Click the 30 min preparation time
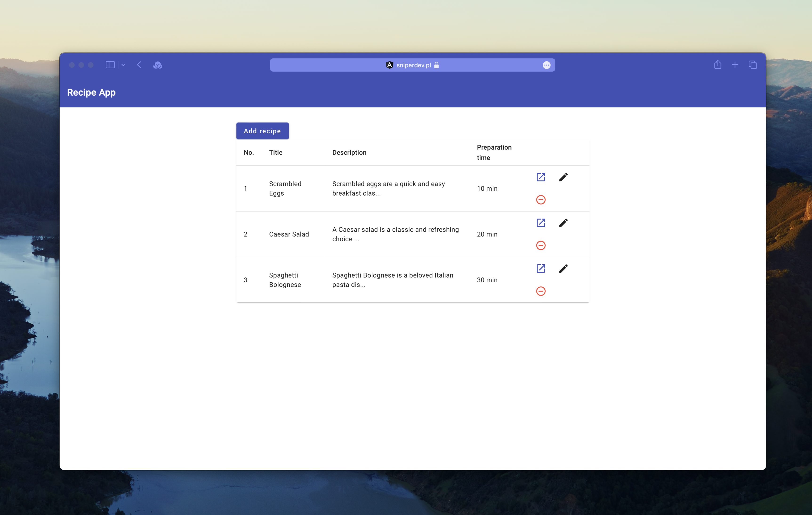 coord(487,280)
